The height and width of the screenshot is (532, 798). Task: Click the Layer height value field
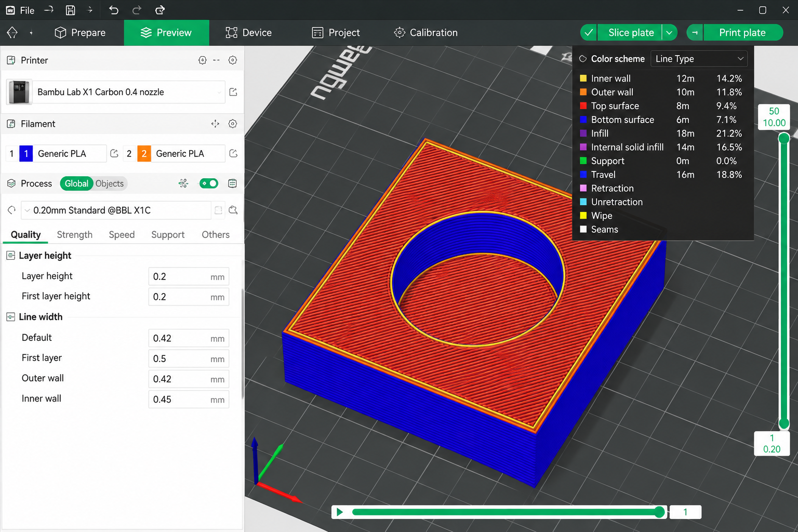(x=189, y=276)
